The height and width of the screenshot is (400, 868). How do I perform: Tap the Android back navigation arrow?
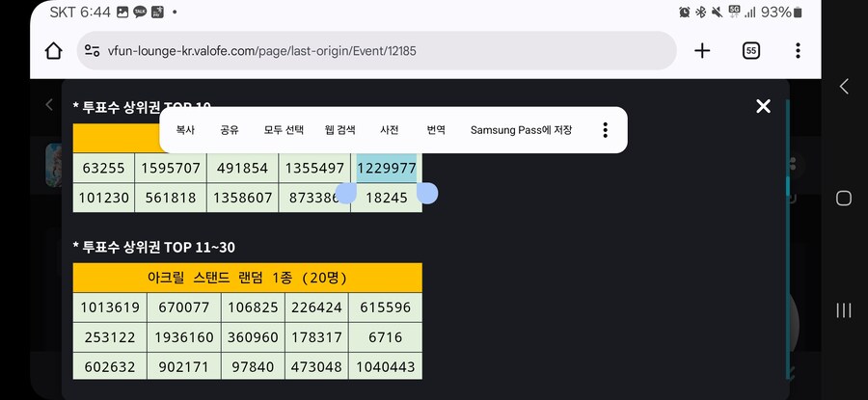tap(844, 87)
